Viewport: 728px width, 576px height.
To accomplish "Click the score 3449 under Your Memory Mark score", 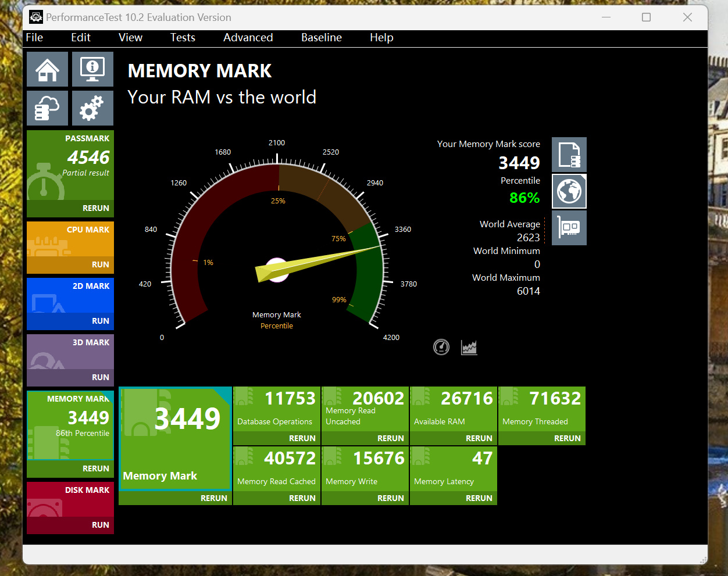I will (519, 163).
